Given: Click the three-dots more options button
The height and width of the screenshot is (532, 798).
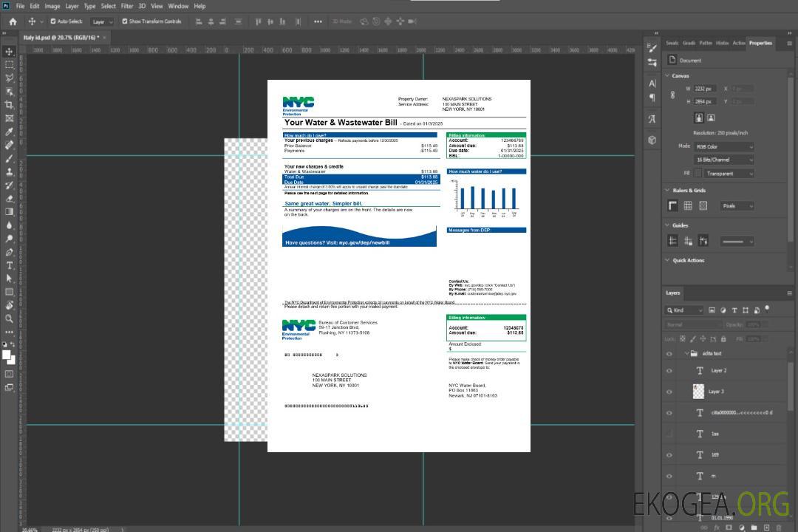Looking at the screenshot, I should click(x=318, y=21).
